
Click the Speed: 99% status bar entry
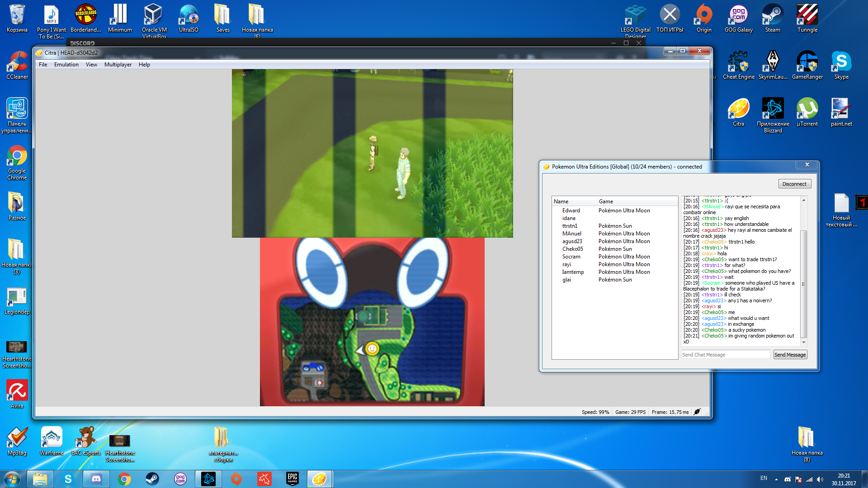(595, 412)
